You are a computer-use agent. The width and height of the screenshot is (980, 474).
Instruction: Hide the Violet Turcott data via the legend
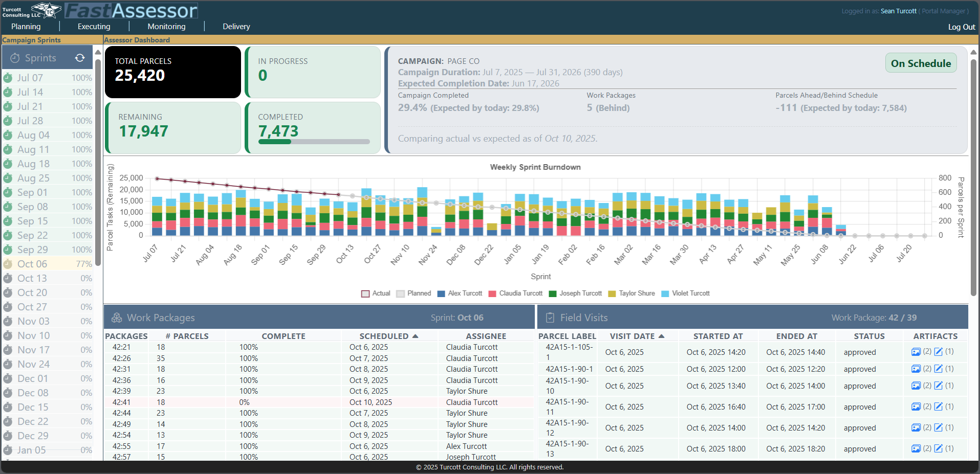[685, 293]
